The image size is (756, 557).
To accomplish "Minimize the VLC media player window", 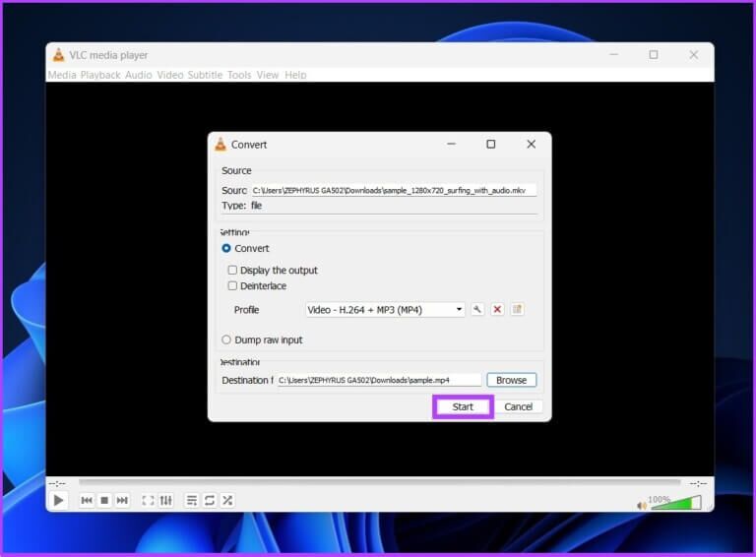I will click(x=614, y=55).
